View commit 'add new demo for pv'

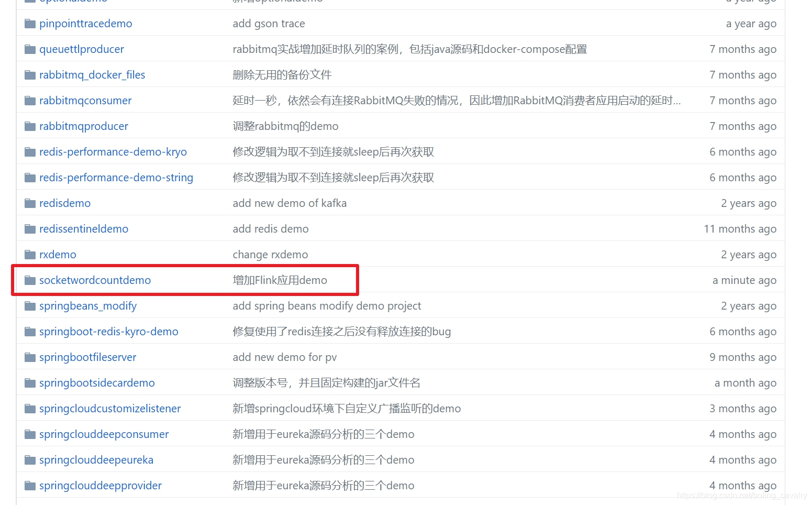[285, 357]
